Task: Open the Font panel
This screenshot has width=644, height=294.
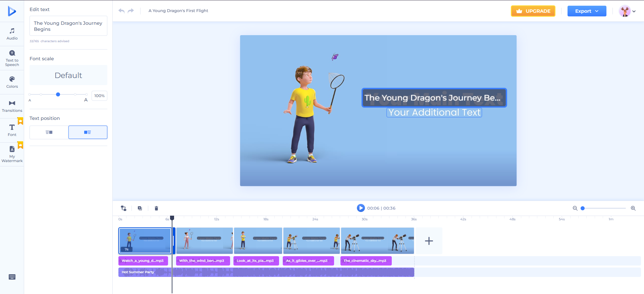Action: [12, 130]
